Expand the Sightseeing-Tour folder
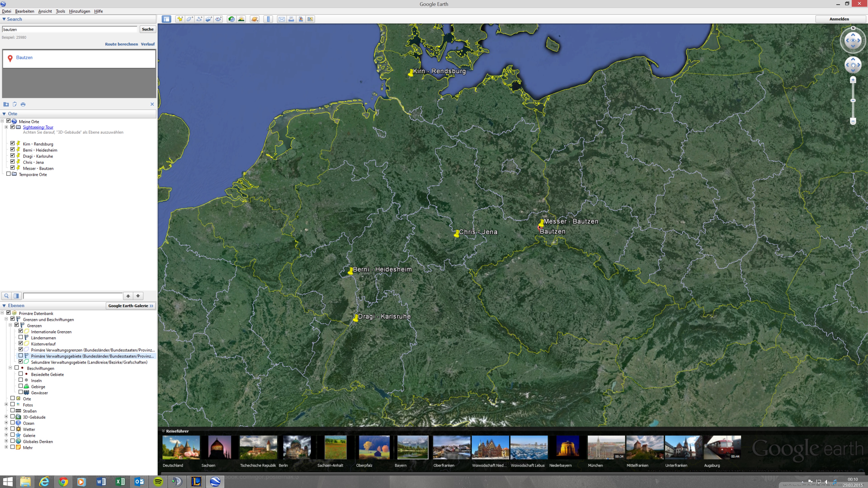 [6, 127]
